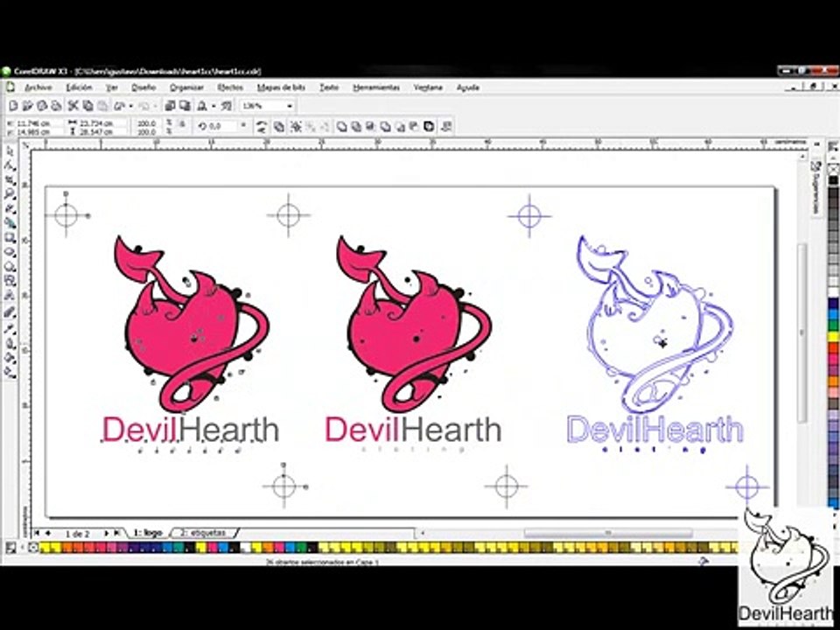Open the Organizar menu

[x=186, y=87]
